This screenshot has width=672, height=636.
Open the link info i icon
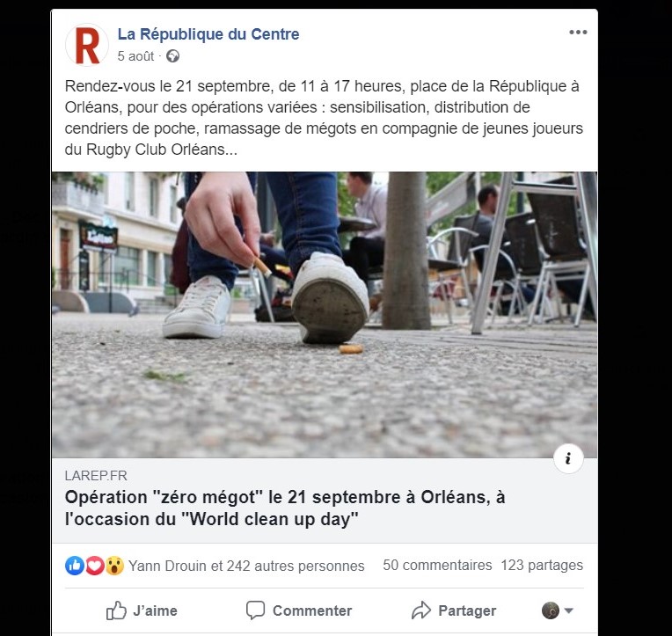click(x=568, y=458)
